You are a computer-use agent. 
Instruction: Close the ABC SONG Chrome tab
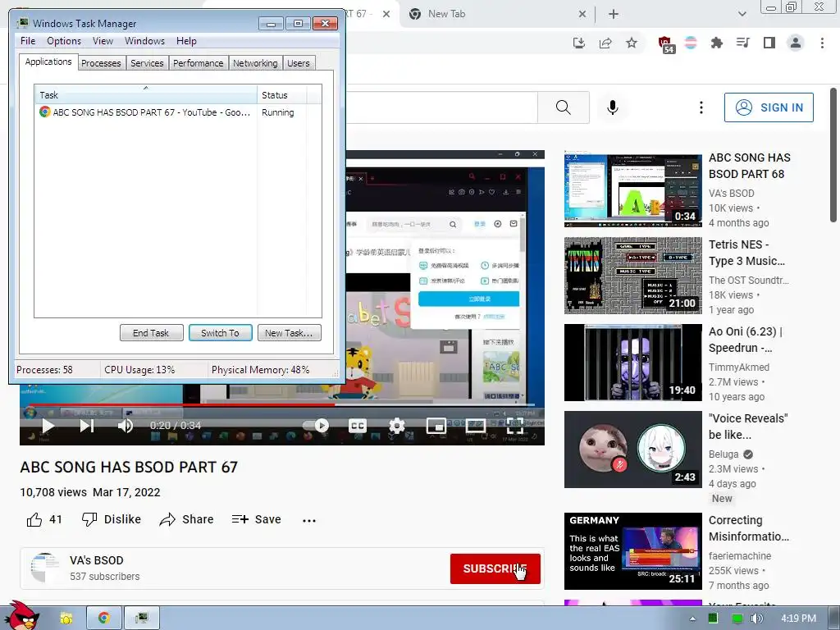tap(386, 15)
